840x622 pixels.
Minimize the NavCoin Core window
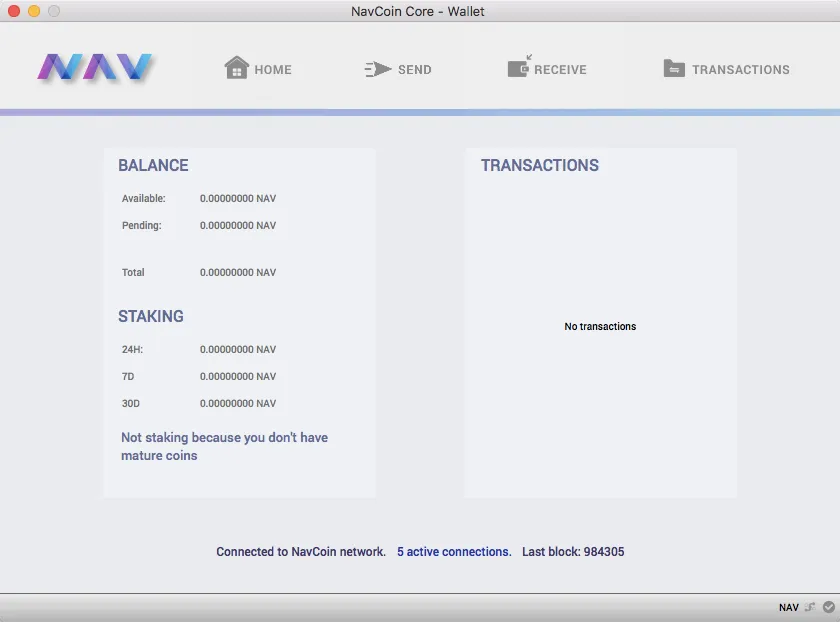34,11
